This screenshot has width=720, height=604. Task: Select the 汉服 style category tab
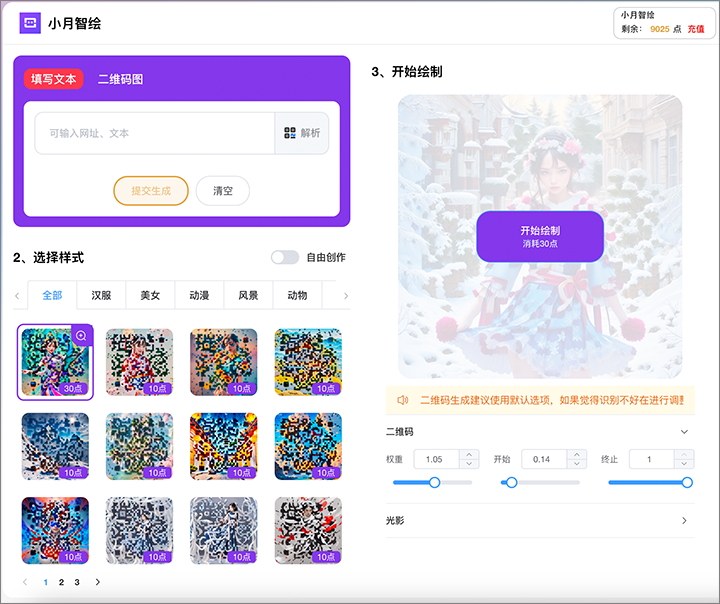pos(101,295)
